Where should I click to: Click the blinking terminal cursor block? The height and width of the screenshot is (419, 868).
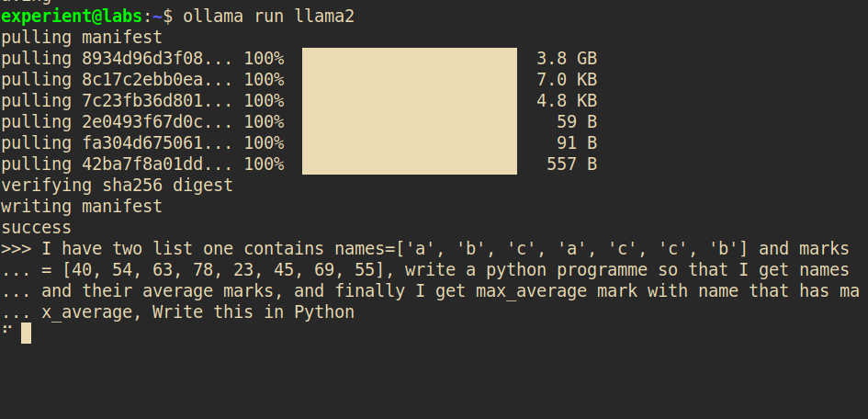tap(26, 334)
